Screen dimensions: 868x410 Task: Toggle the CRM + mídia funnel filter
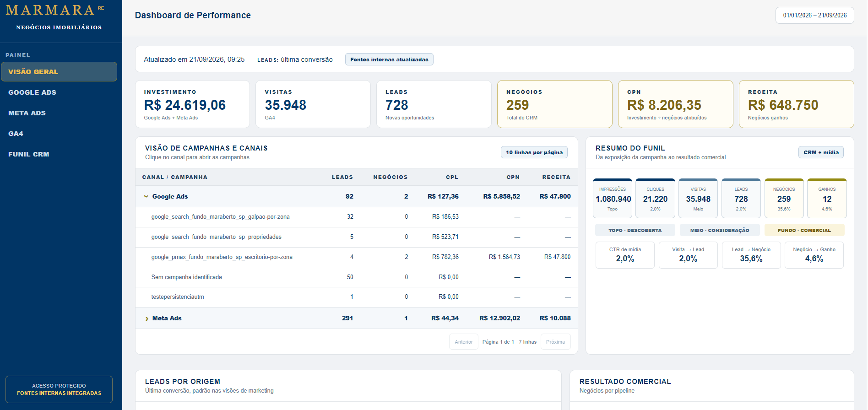pos(821,152)
